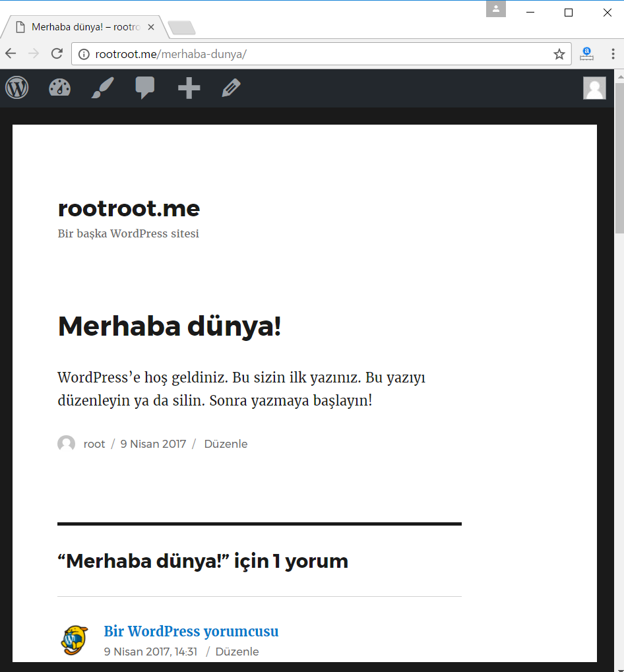Click the author link root
The width and height of the screenshot is (624, 672).
tap(94, 444)
